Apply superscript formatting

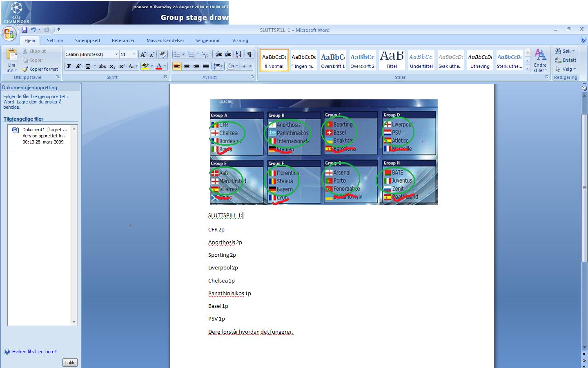click(122, 66)
